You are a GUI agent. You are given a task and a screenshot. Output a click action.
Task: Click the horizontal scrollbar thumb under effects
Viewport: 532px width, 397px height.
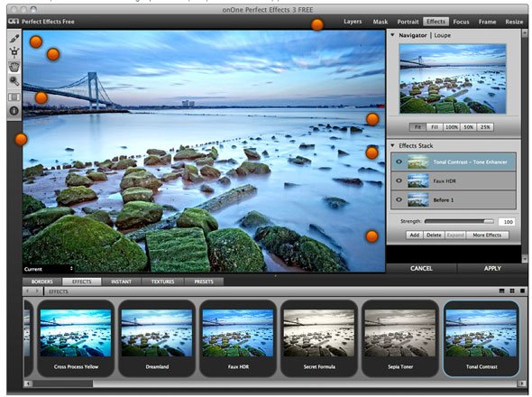(62, 383)
